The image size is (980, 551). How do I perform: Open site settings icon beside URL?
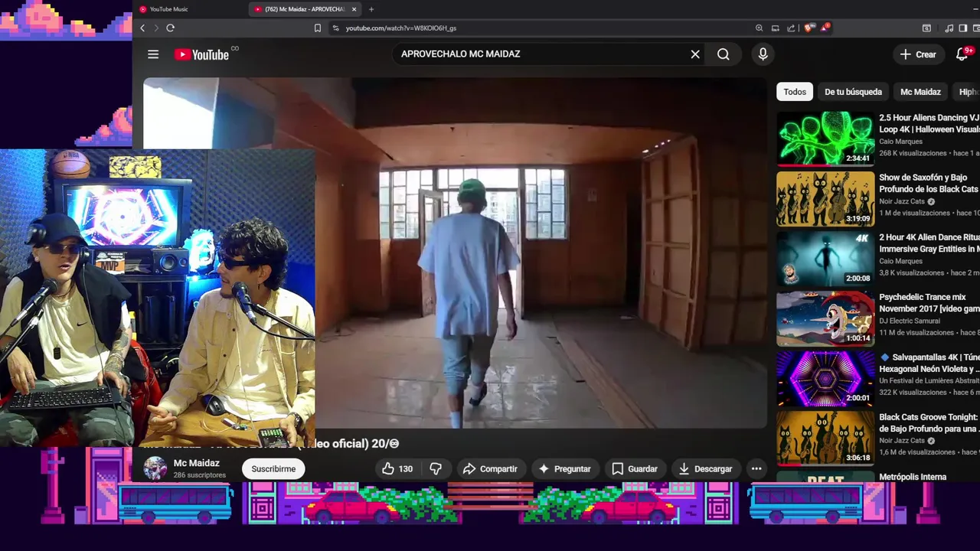[335, 28]
